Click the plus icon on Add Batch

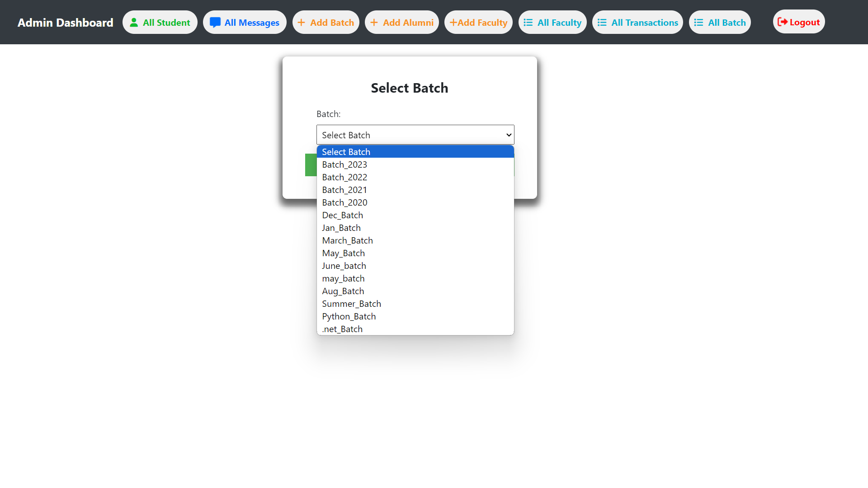[x=301, y=22]
